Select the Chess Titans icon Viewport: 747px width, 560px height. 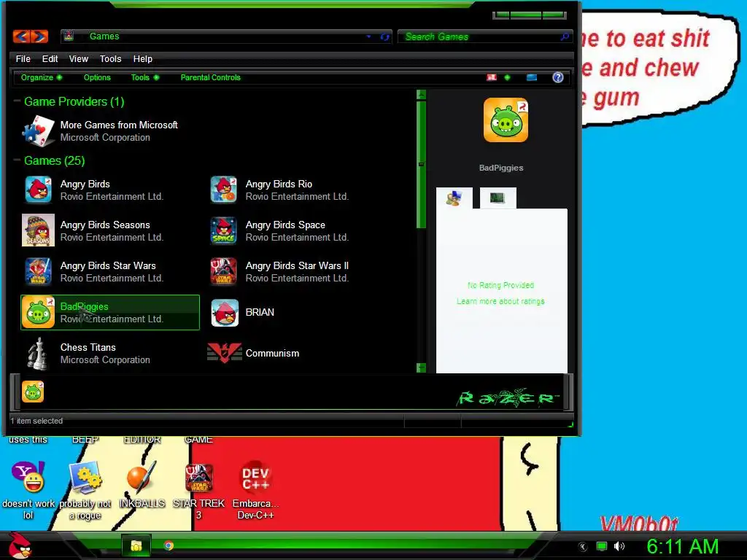(38, 354)
